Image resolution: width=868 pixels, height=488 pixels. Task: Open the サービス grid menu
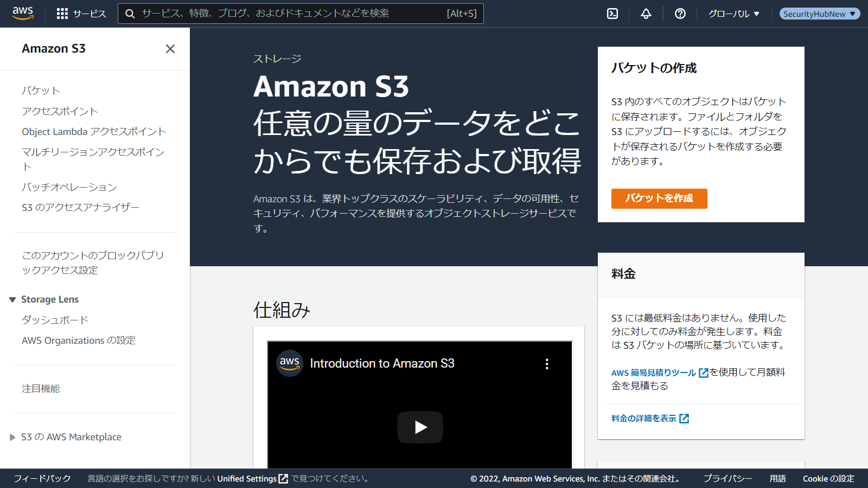(x=81, y=14)
